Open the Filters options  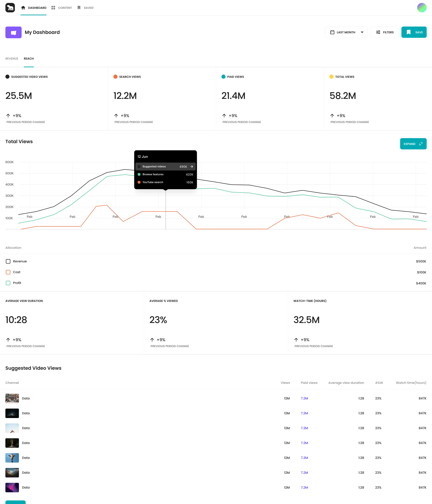[x=384, y=32]
